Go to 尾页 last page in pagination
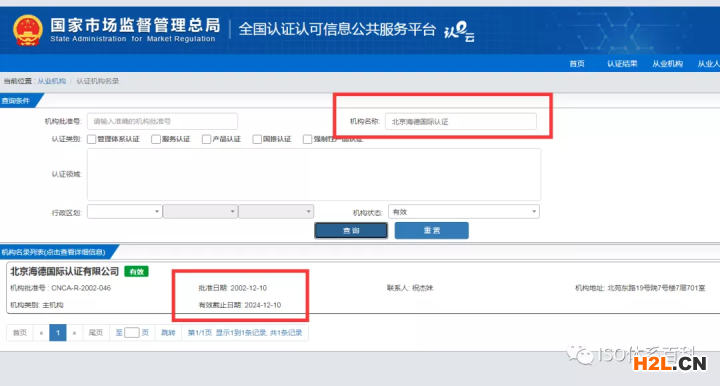 point(96,333)
